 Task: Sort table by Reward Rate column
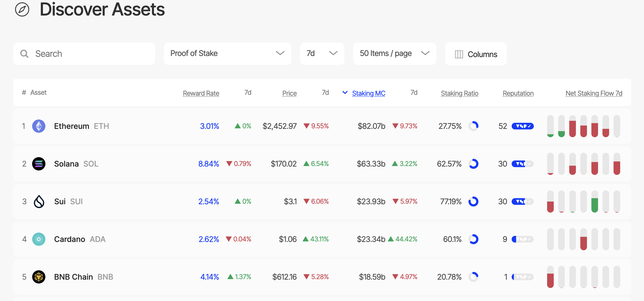coord(201,93)
